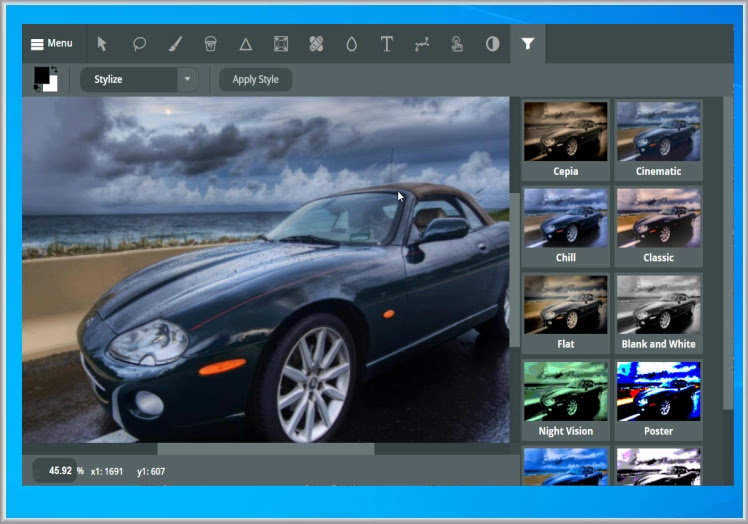Image resolution: width=748 pixels, height=524 pixels.
Task: Select the water drop blur tool
Action: pyautogui.click(x=352, y=44)
